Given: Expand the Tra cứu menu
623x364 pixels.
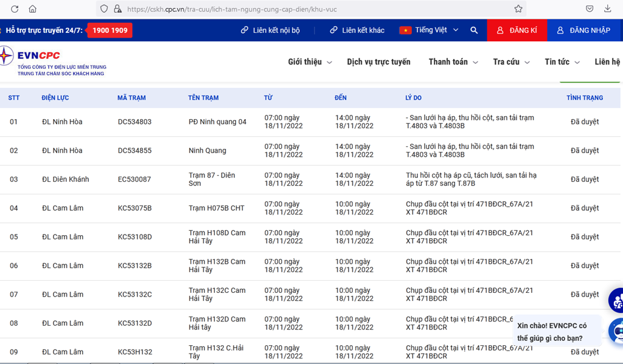Looking at the screenshot, I should (x=511, y=62).
